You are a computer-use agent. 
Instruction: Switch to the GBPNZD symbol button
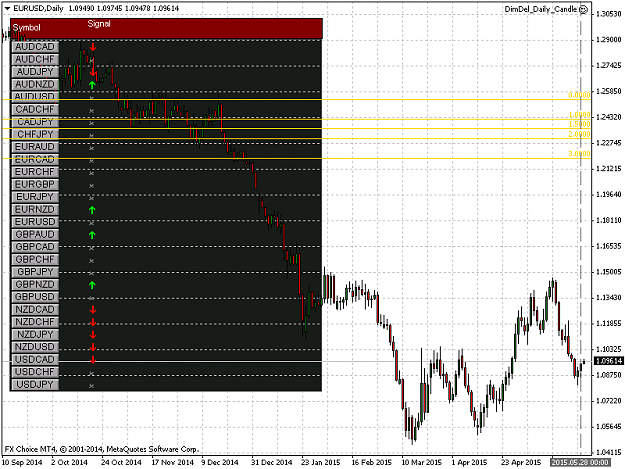pyautogui.click(x=35, y=284)
